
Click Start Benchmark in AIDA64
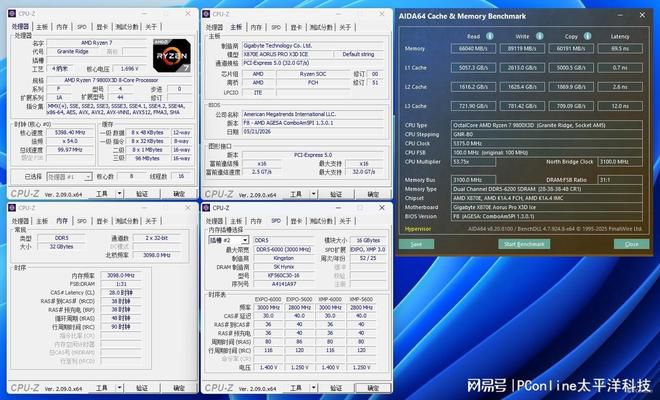(x=524, y=244)
